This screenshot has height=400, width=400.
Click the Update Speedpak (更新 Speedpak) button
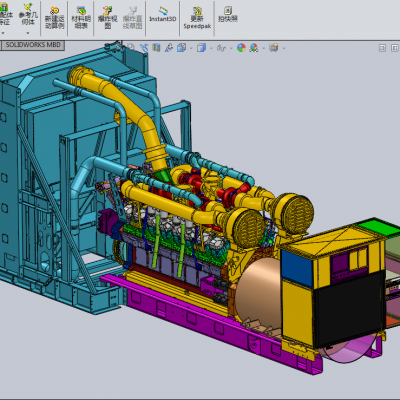point(197,18)
